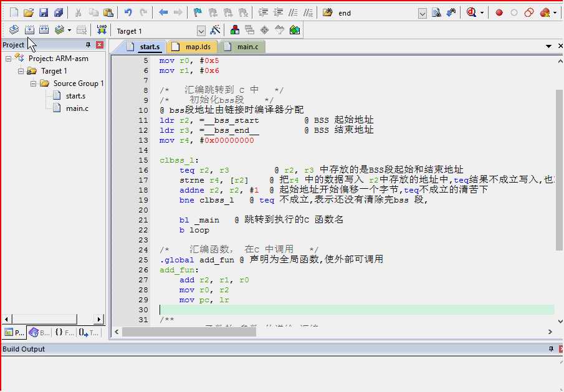Kill all breakpoints icon in toolbar
The height and width of the screenshot is (392, 564).
point(545,13)
